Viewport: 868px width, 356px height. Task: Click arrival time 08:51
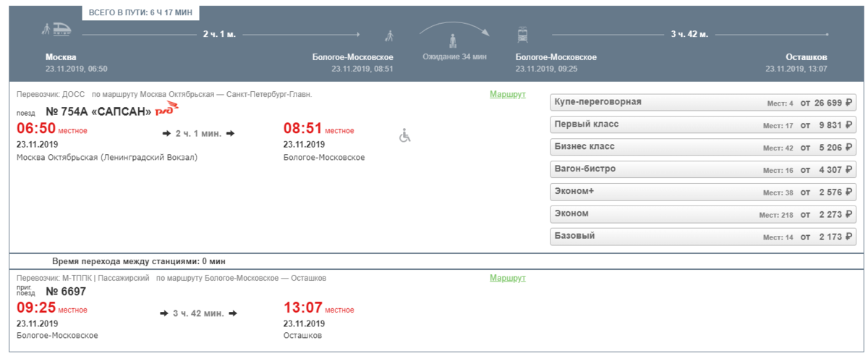[x=302, y=130]
